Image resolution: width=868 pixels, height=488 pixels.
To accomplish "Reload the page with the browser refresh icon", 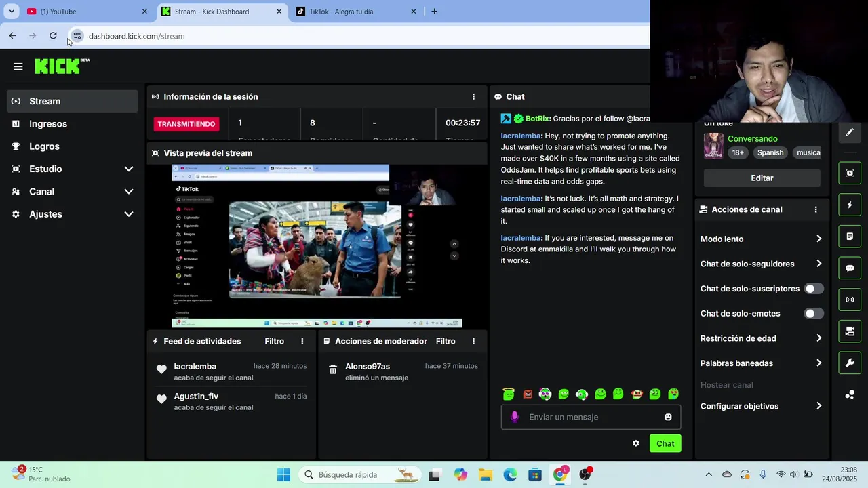I will tap(53, 35).
